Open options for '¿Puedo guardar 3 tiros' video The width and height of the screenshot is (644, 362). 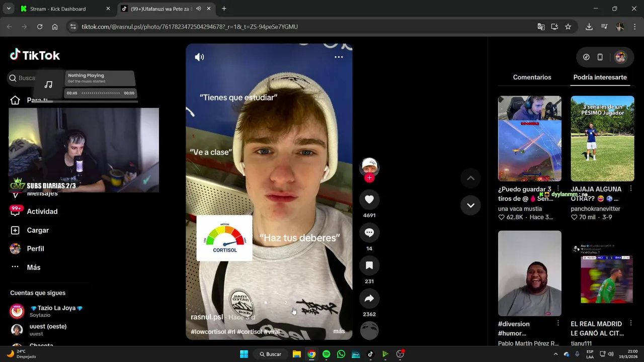coord(558,189)
